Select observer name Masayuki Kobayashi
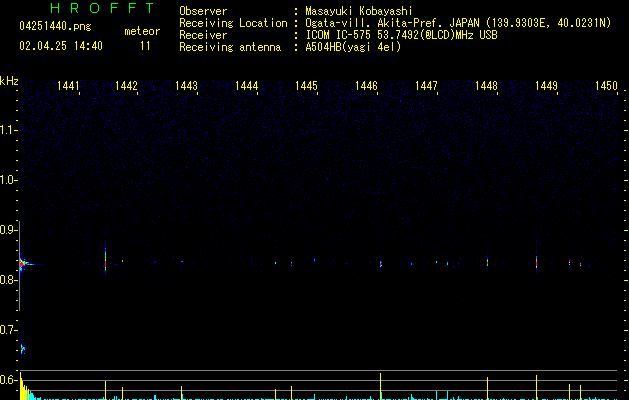 (x=359, y=11)
